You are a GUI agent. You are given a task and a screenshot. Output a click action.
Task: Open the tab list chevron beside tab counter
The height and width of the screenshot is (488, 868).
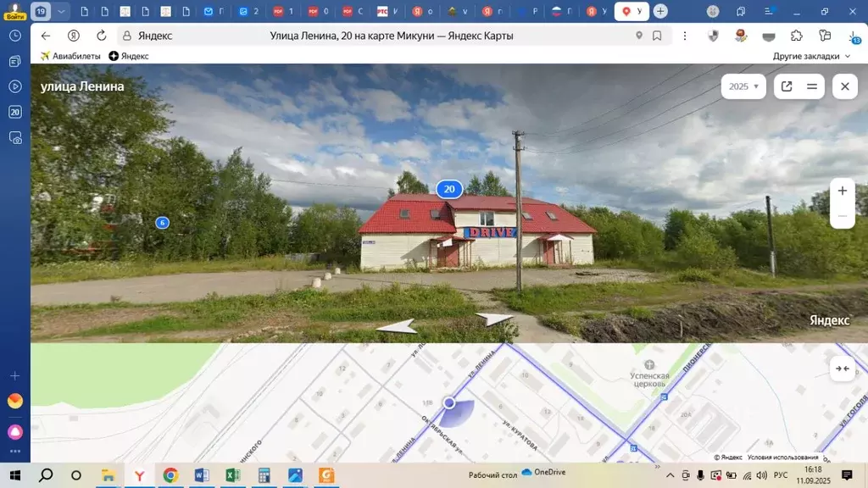click(x=59, y=11)
